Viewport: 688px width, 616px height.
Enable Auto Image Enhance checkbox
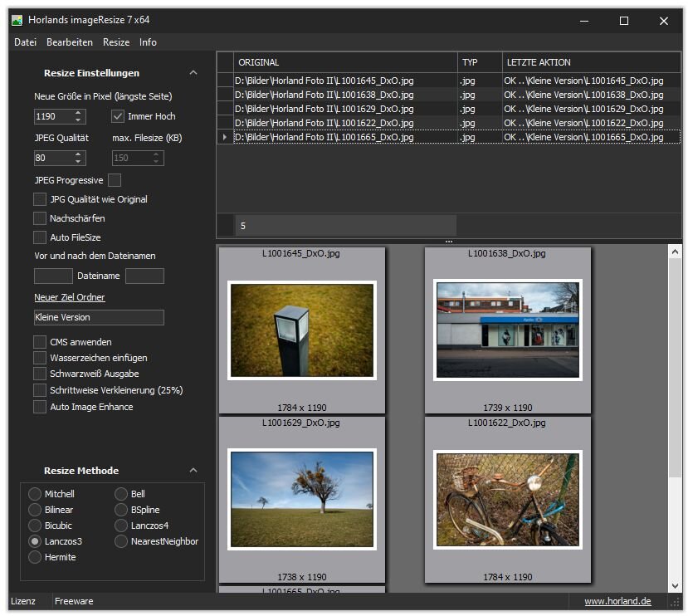[x=40, y=407]
